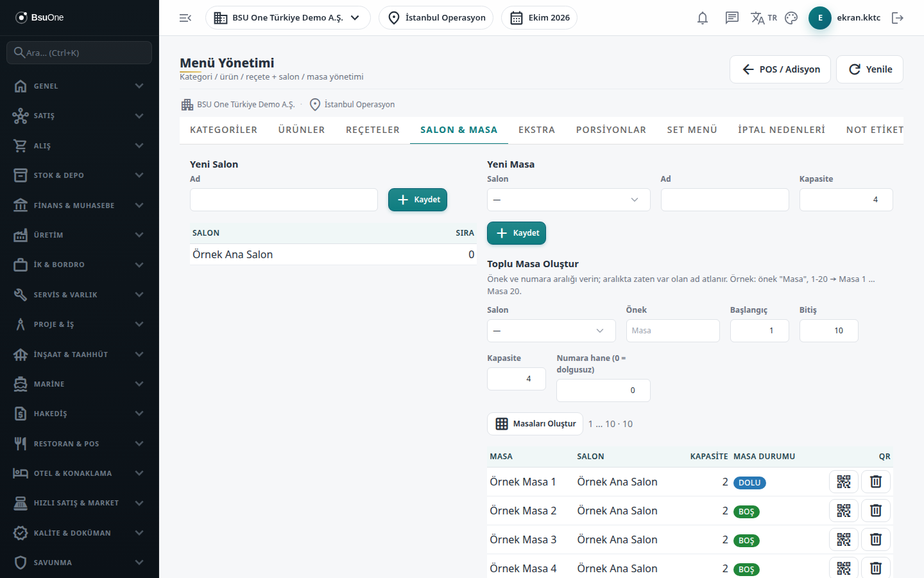Show QR code for Örnek Masa 4

tap(844, 568)
